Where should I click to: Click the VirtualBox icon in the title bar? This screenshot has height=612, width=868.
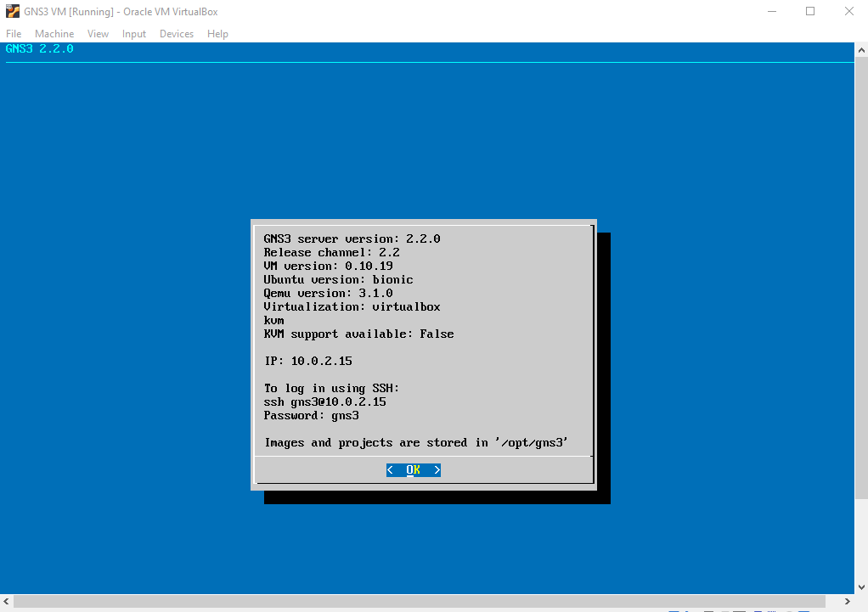(x=13, y=12)
